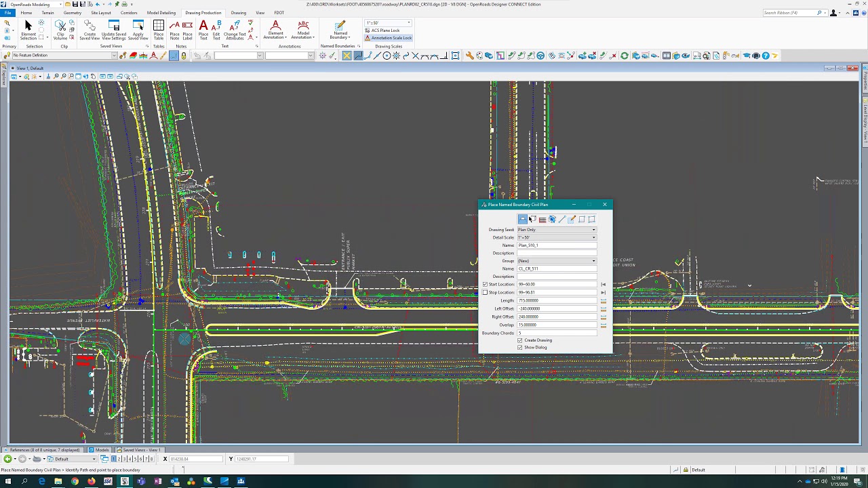Image resolution: width=868 pixels, height=488 pixels.
Task: Activate the Place Text tool
Action: [203, 30]
